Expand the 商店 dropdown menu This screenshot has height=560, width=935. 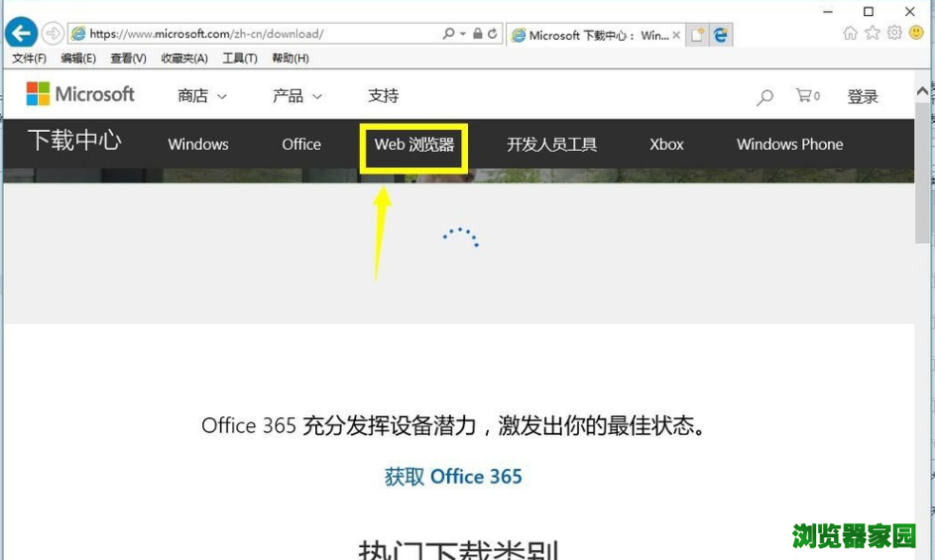[202, 96]
